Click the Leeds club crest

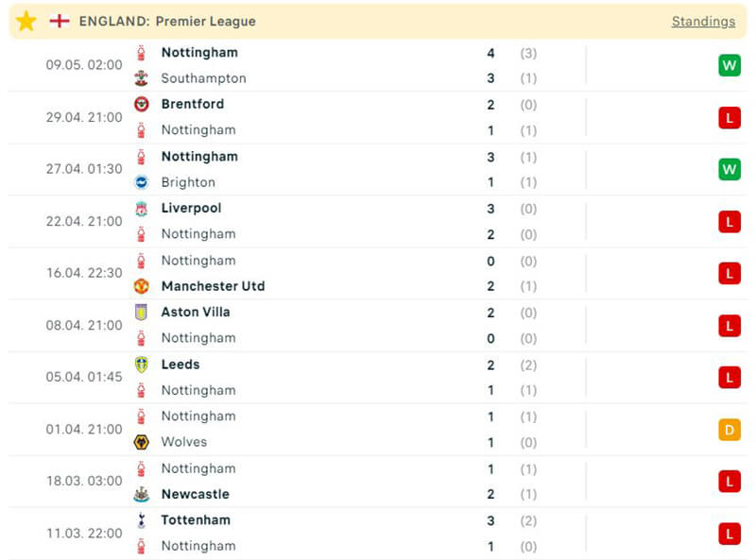click(x=142, y=365)
